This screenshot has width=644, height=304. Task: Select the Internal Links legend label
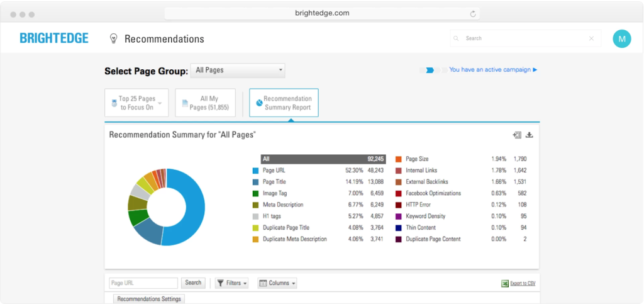tap(421, 171)
